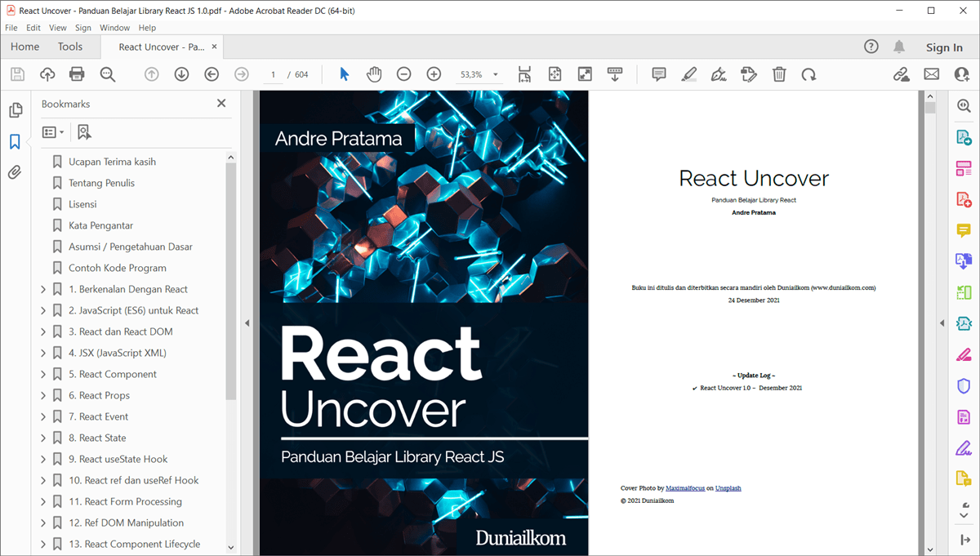980x556 pixels.
Task: Collapse navigation pane with left arrow
Action: (x=247, y=323)
